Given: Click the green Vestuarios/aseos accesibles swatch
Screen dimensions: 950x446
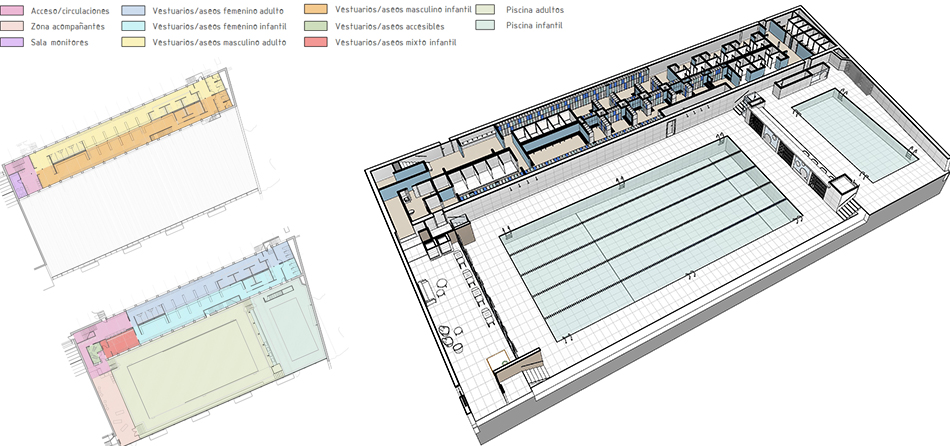Looking at the screenshot, I should coord(316,26).
